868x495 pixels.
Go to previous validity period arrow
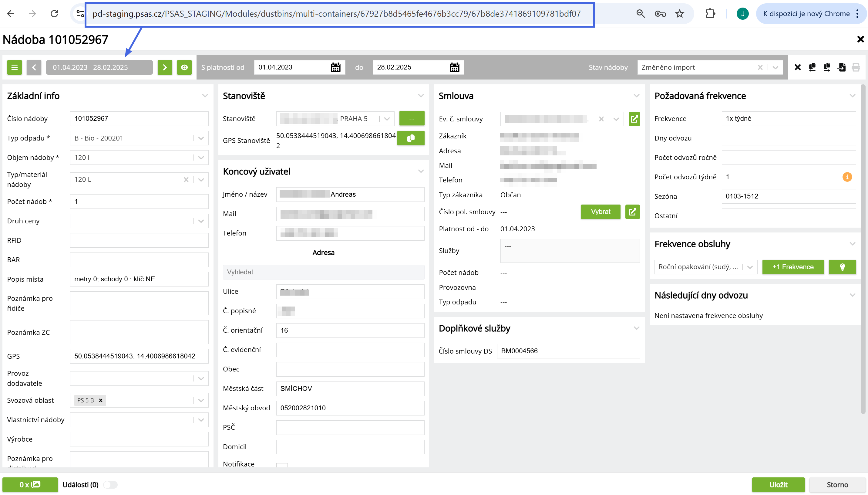point(34,67)
